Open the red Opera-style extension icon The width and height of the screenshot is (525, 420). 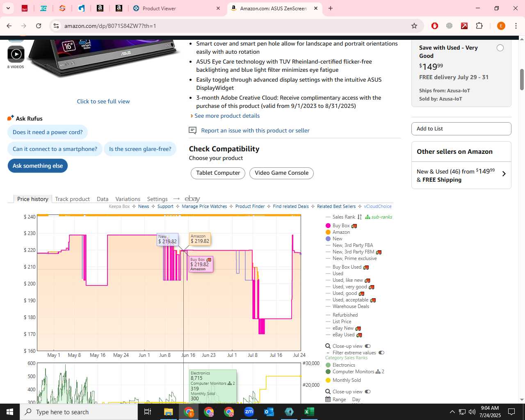(x=435, y=26)
